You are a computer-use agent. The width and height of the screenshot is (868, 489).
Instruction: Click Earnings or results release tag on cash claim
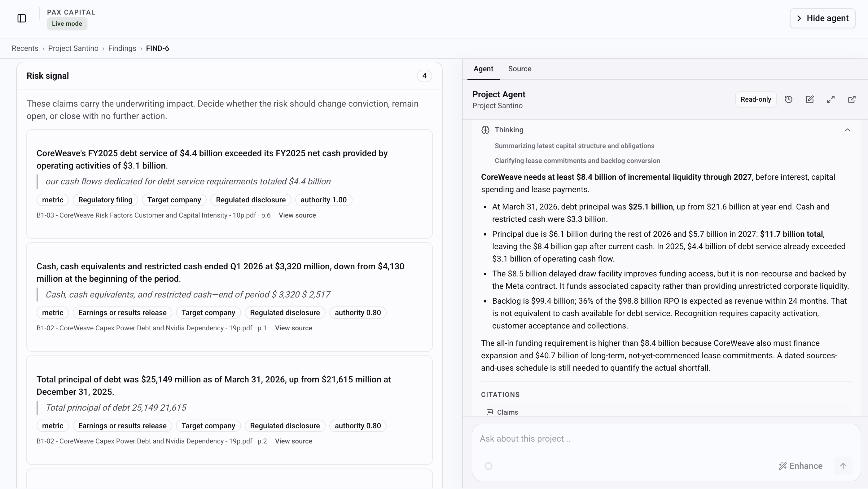[x=122, y=313]
